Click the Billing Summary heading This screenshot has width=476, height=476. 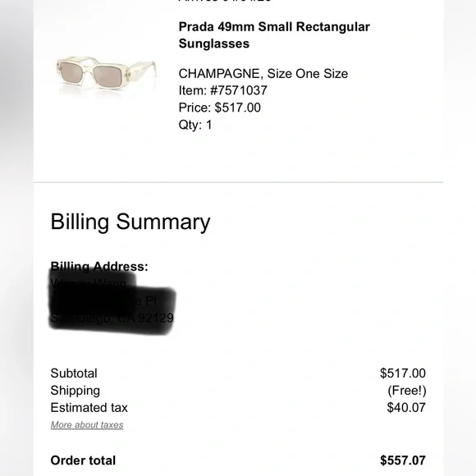coord(130,222)
